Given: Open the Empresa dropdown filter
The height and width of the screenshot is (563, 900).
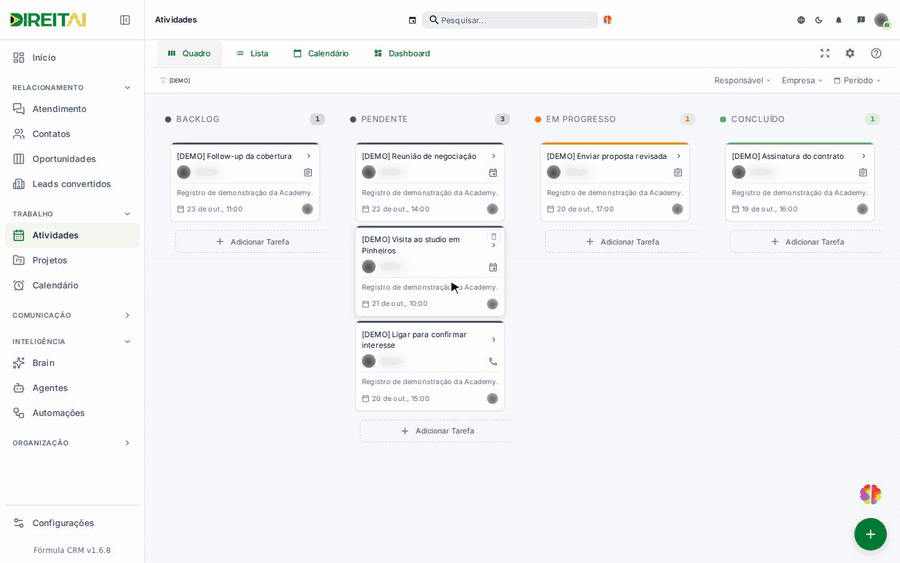Looking at the screenshot, I should [802, 81].
